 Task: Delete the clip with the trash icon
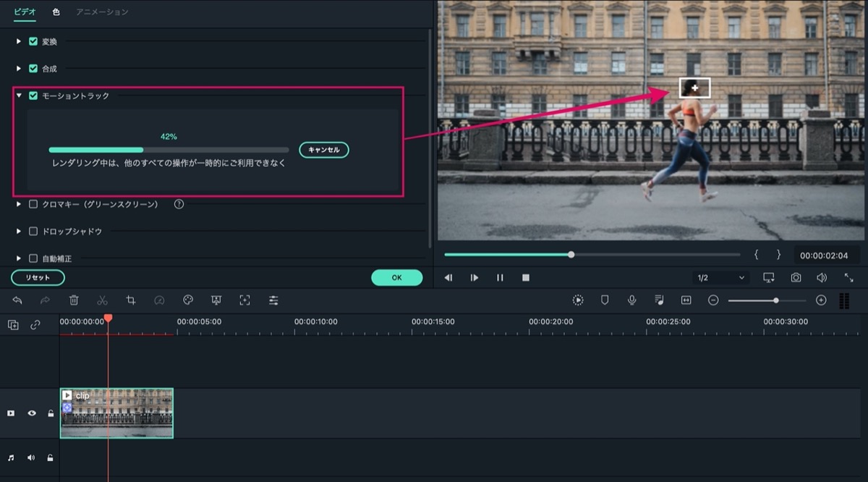tap(74, 300)
